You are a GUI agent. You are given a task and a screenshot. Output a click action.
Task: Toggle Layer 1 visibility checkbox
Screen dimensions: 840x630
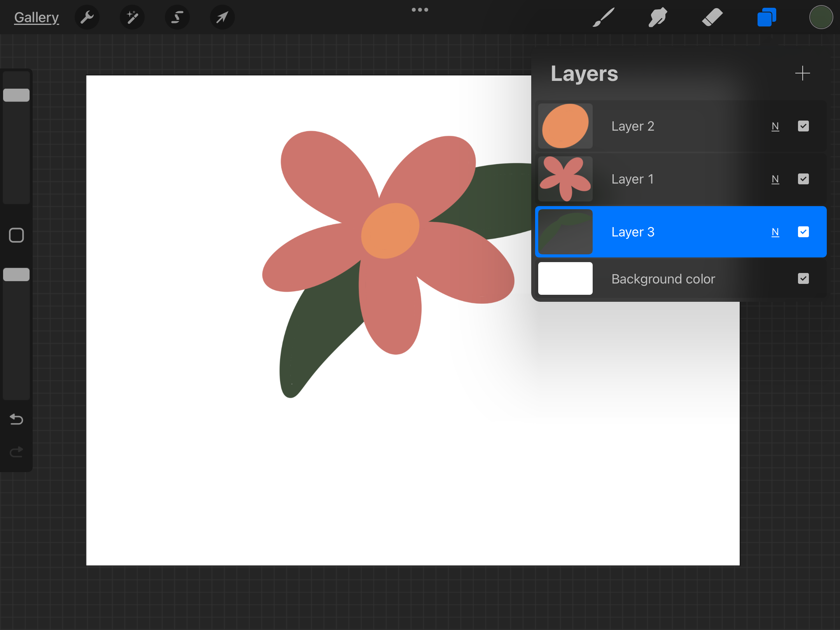click(x=803, y=179)
